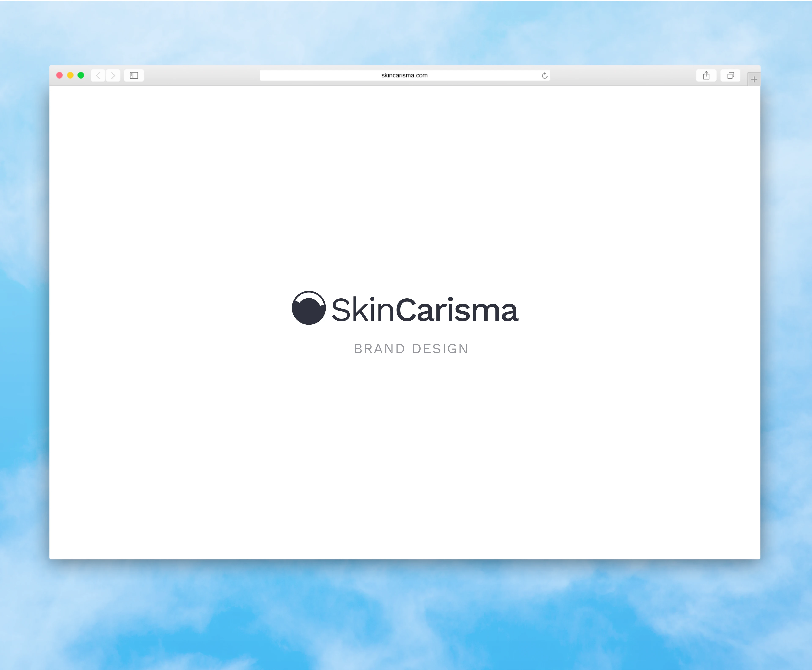Screen dimensions: 812x670
Task: Go forward with the right chevron button
Action: point(113,76)
